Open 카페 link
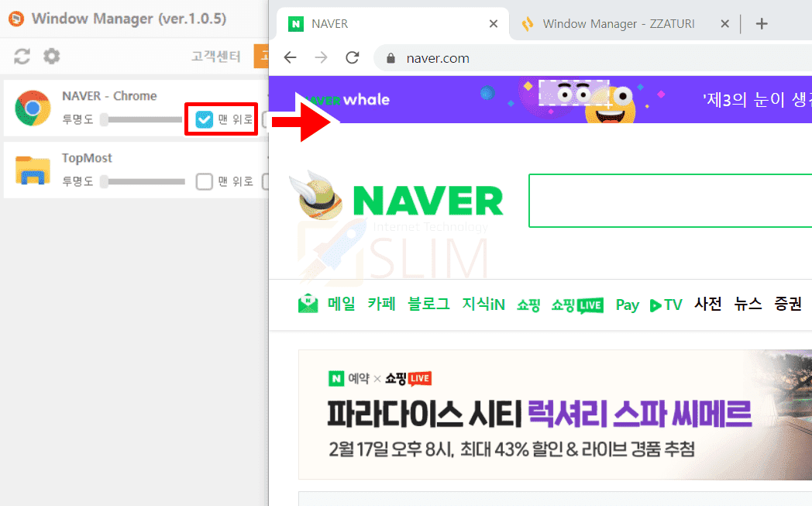 [382, 304]
